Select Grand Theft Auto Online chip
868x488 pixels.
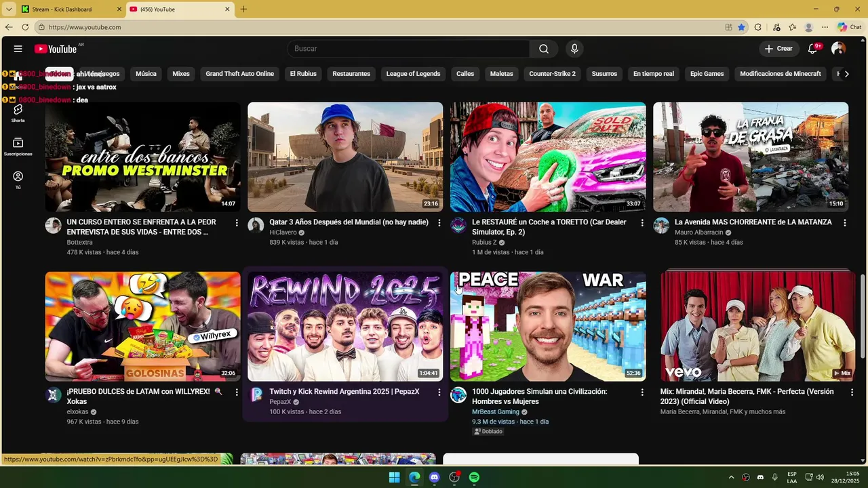coord(240,74)
